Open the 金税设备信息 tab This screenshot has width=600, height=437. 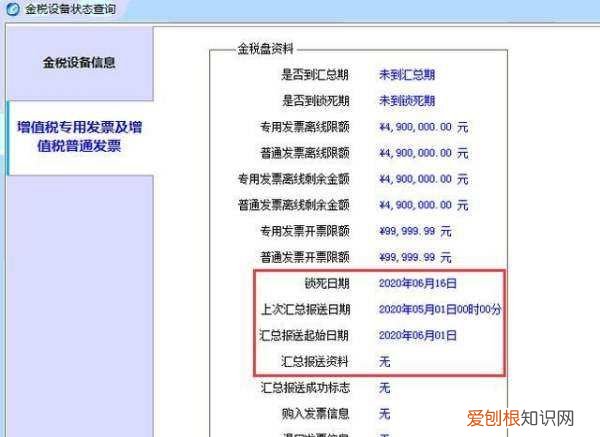click(79, 62)
